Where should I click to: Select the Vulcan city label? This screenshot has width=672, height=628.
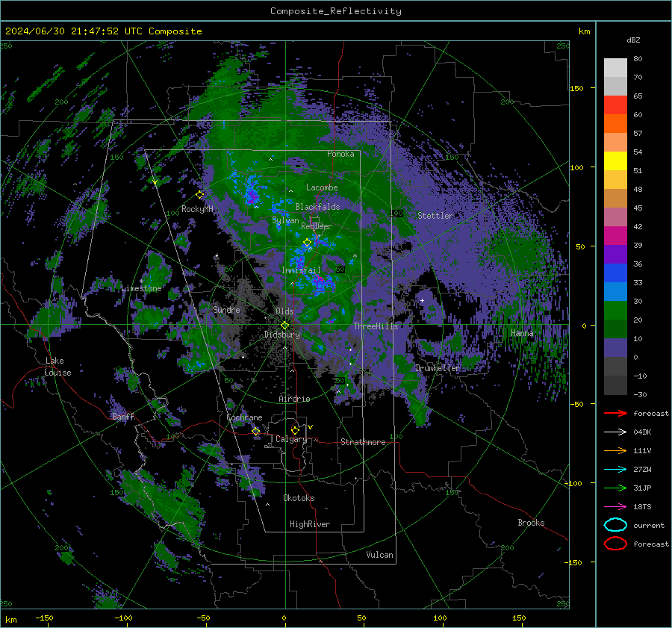point(380,555)
